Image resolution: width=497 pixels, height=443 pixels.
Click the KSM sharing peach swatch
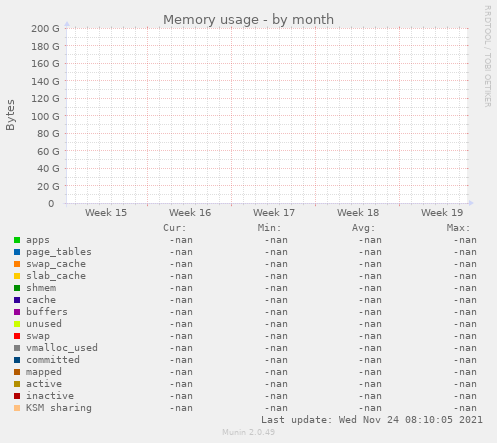coord(17,408)
